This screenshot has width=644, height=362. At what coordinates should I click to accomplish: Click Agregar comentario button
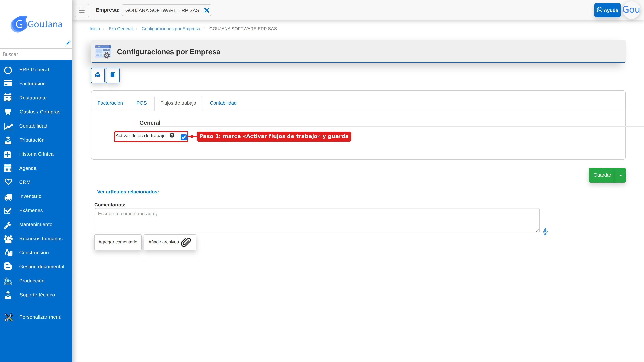pyautogui.click(x=118, y=242)
